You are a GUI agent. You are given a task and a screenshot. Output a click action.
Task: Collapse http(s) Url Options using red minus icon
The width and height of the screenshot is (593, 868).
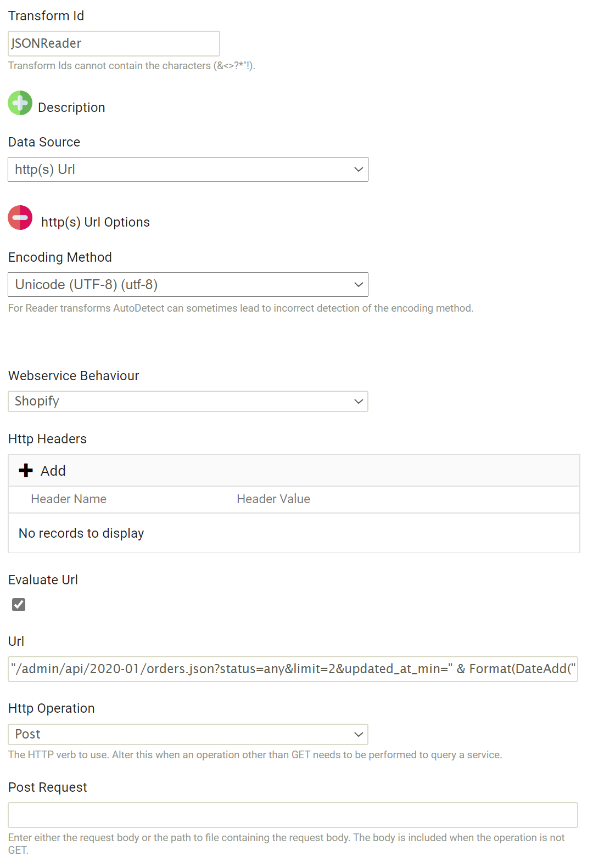[20, 218]
